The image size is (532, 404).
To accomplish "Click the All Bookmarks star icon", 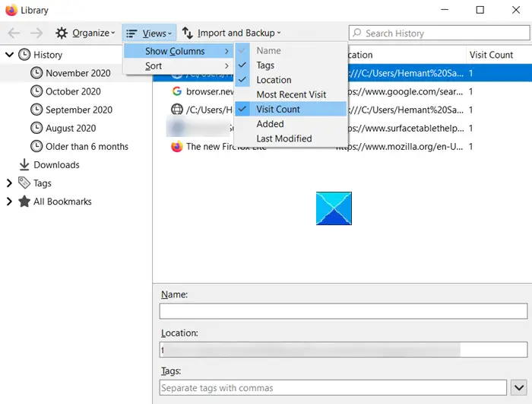I will pyautogui.click(x=24, y=202).
